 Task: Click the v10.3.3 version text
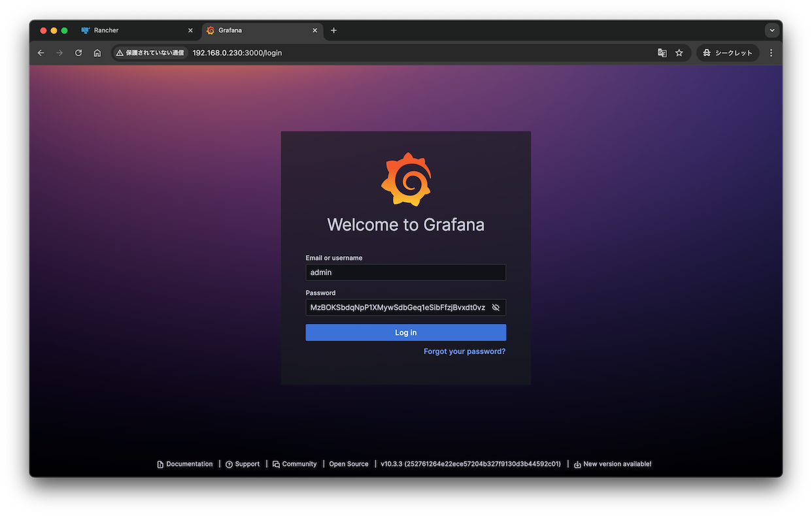coord(471,464)
